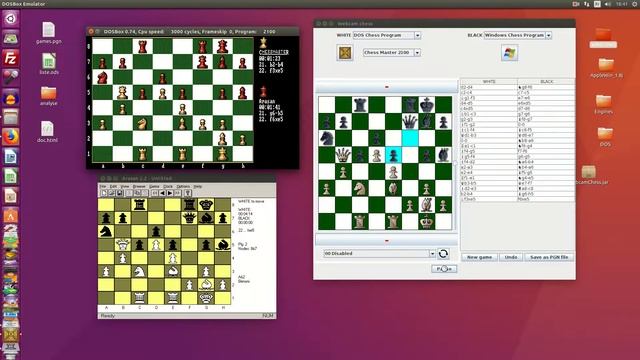Click the white queen on Webcam Chess board
640x360 pixels.
(x=343, y=155)
